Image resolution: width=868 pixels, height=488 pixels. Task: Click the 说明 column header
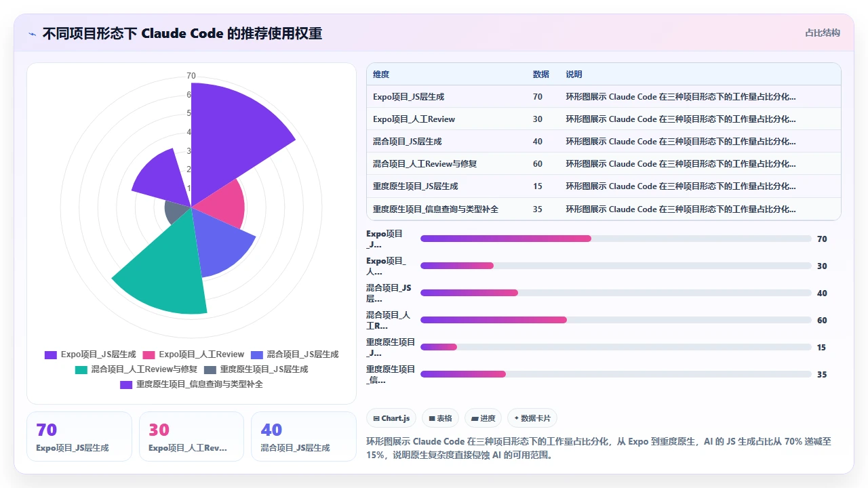(574, 75)
